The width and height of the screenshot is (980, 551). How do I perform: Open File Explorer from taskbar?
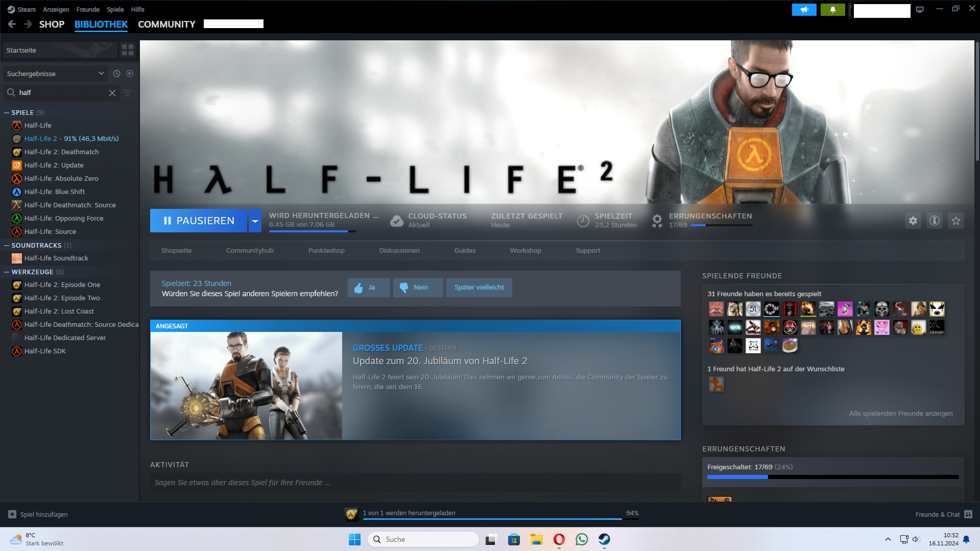(x=536, y=539)
